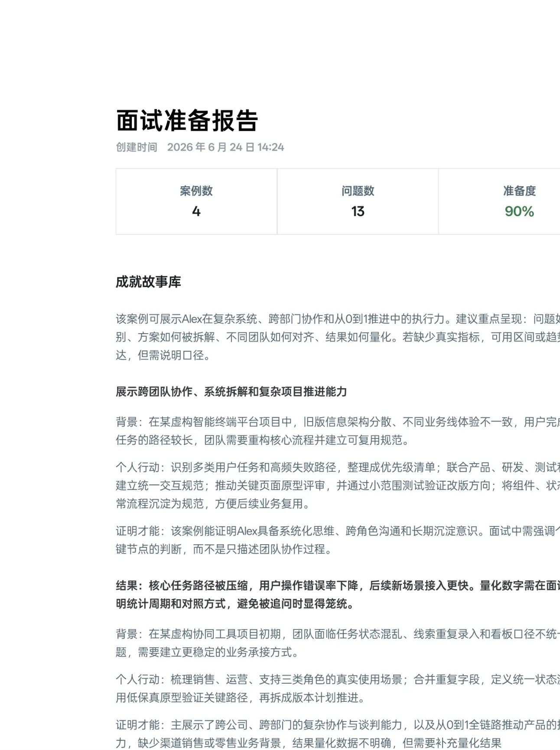Select the green "90%" readiness value

pyautogui.click(x=519, y=211)
